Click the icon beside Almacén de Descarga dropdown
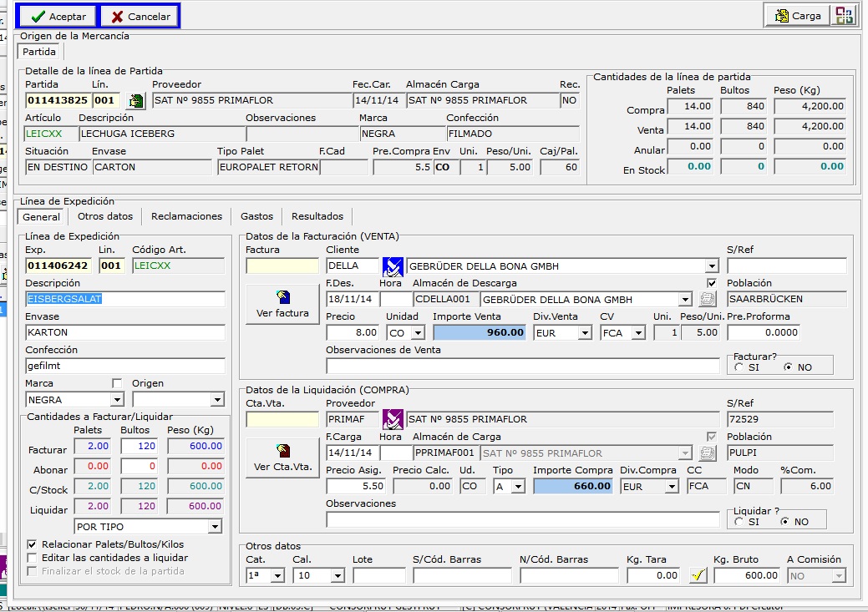The width and height of the screenshot is (868, 612). 708,300
